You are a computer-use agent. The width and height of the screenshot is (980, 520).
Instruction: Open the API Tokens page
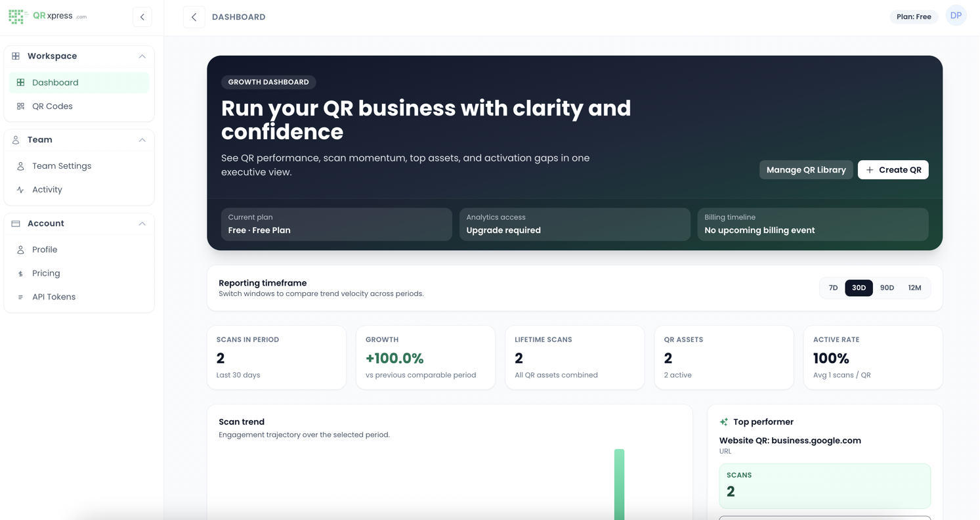[79, 297]
